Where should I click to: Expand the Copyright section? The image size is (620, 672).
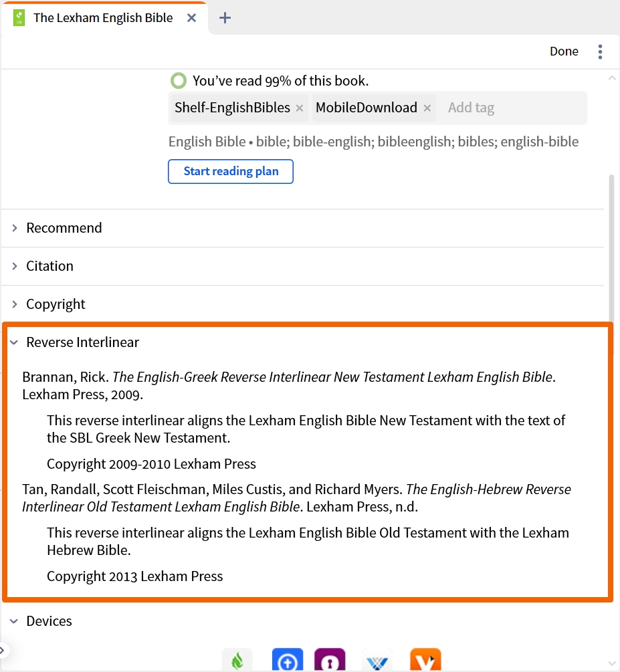point(303,304)
